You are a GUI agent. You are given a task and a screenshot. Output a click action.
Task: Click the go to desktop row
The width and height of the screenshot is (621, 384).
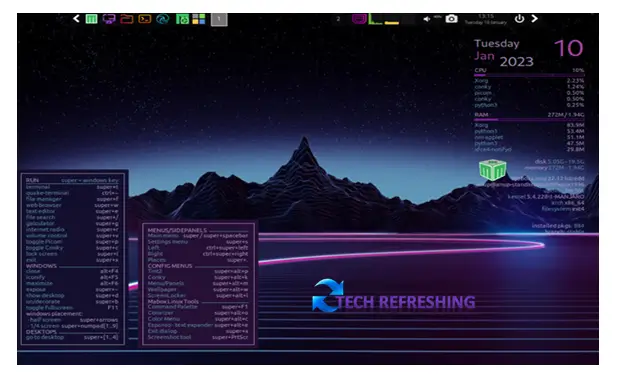point(72,337)
